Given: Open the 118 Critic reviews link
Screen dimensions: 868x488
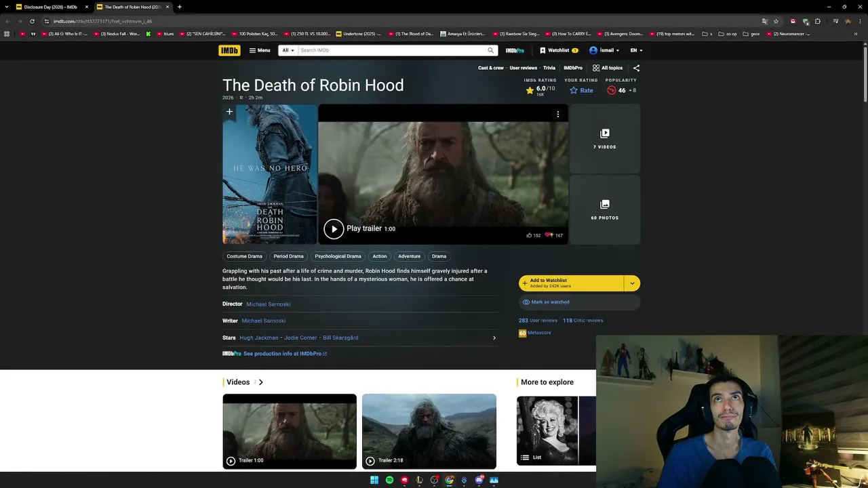Looking at the screenshot, I should (x=583, y=321).
